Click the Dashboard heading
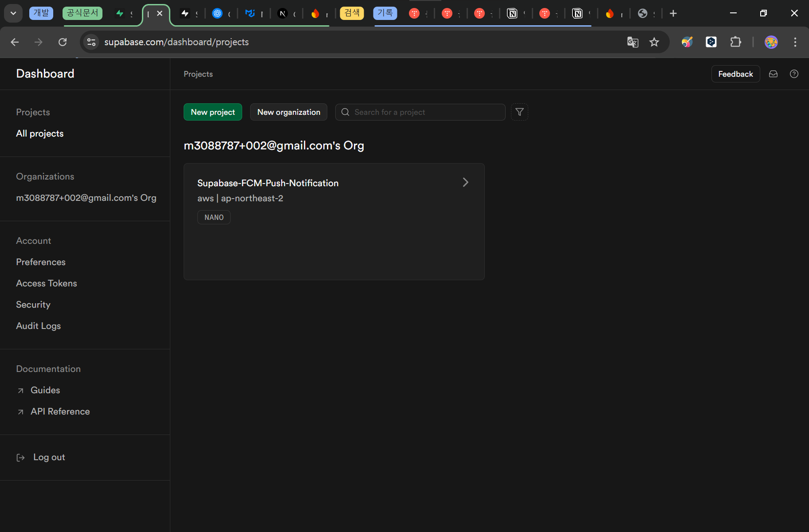The height and width of the screenshot is (532, 809). [45, 74]
